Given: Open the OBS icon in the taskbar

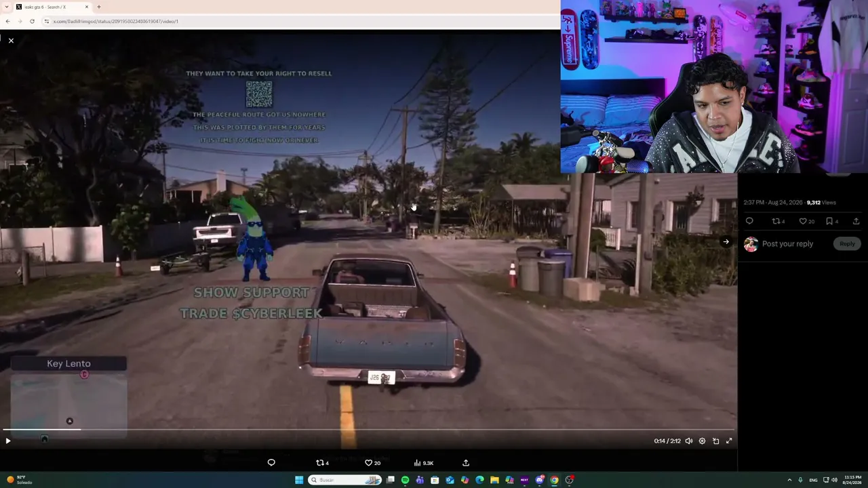Looking at the screenshot, I should 569,480.
